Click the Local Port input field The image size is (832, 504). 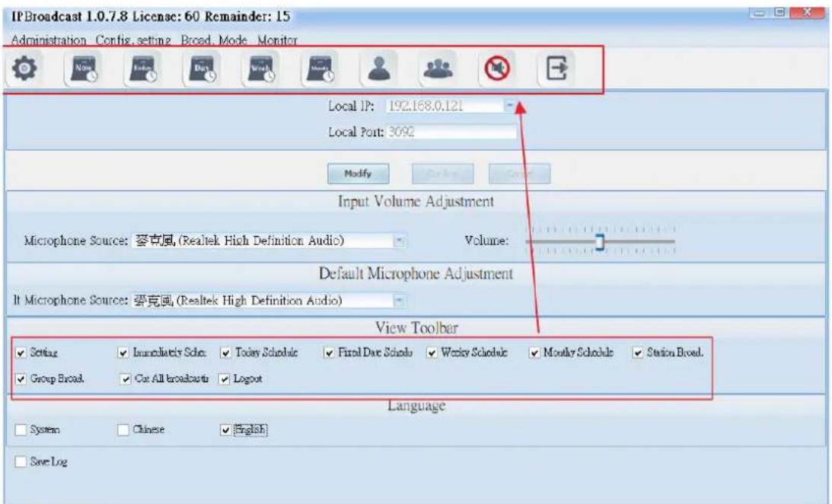point(451,132)
